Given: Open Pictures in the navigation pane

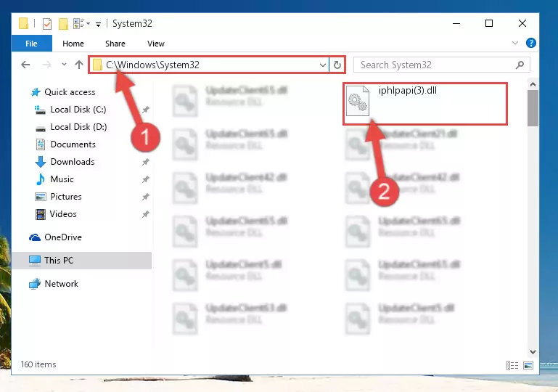Looking at the screenshot, I should click(66, 197).
